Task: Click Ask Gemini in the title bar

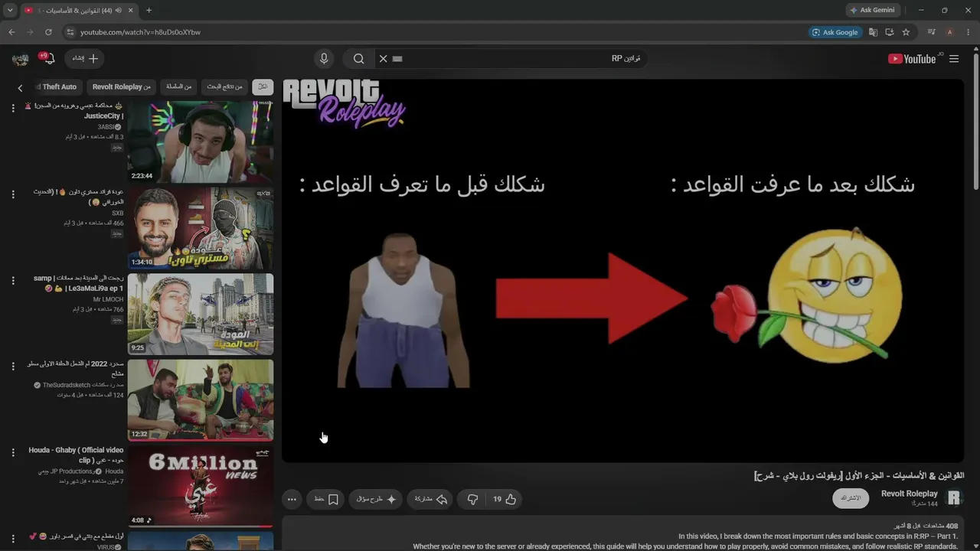Action: point(872,10)
